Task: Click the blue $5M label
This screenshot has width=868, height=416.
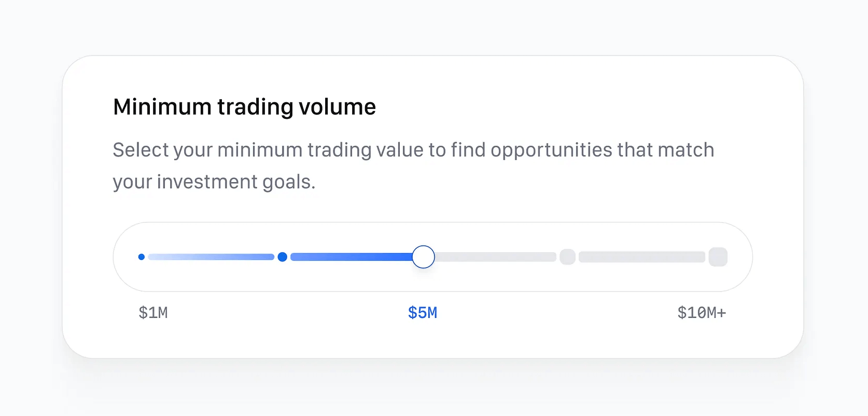Action: [423, 313]
